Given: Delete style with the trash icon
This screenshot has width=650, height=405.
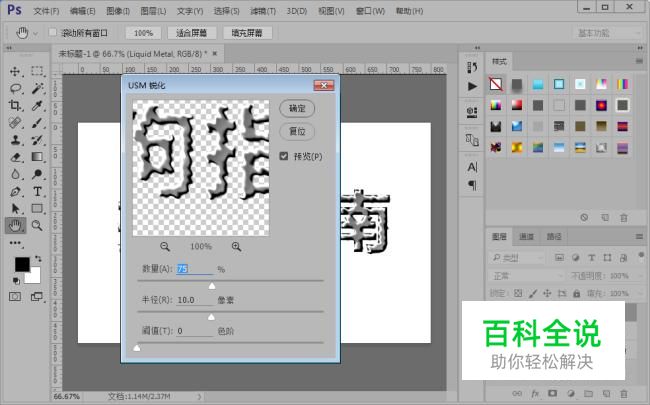Looking at the screenshot, I should (x=623, y=218).
